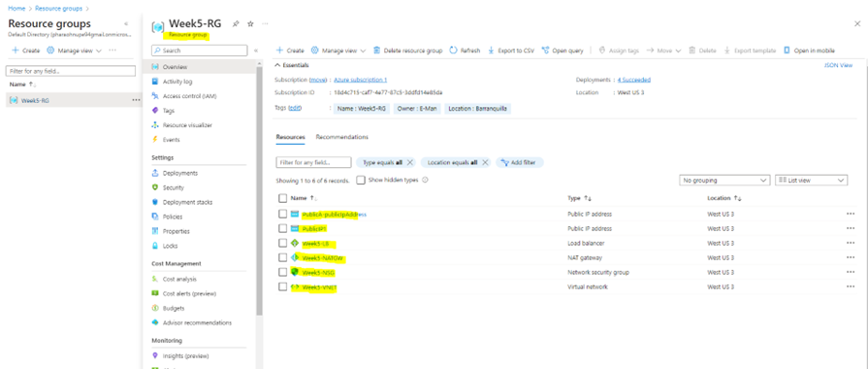The image size is (868, 369).
Task: Click Create in Week5-RG toolbar
Action: coord(290,50)
